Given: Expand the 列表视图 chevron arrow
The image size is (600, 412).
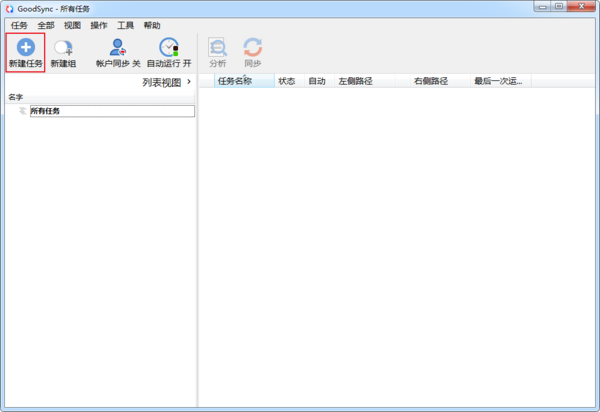Looking at the screenshot, I should (189, 82).
